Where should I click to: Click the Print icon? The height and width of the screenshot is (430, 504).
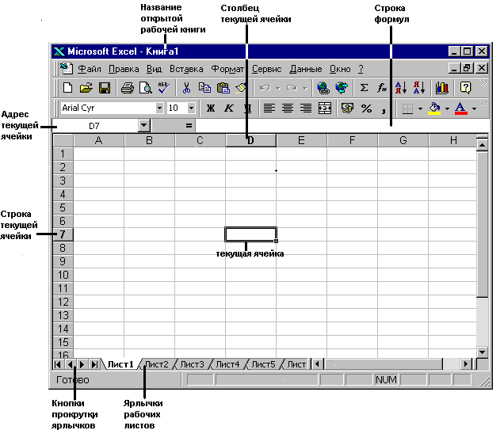pyautogui.click(x=128, y=88)
